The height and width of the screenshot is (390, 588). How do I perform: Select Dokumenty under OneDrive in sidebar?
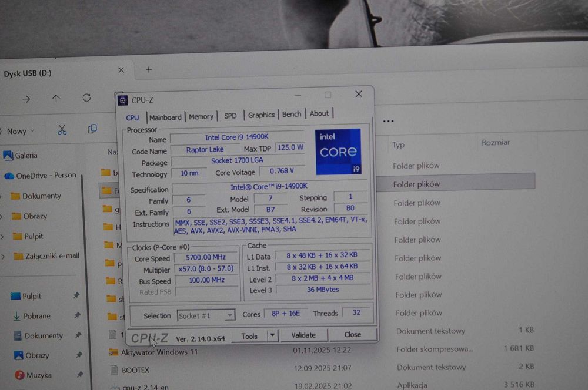tap(36, 196)
